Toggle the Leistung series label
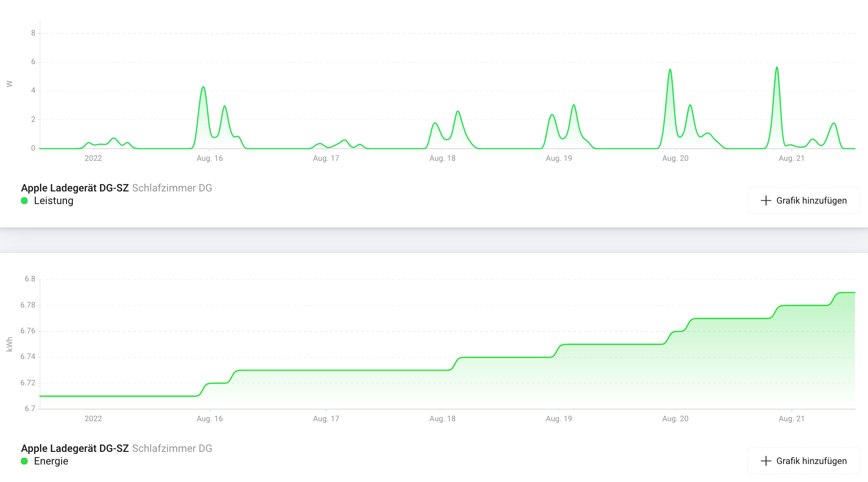Screen dimensions: 868x482 pos(53,201)
